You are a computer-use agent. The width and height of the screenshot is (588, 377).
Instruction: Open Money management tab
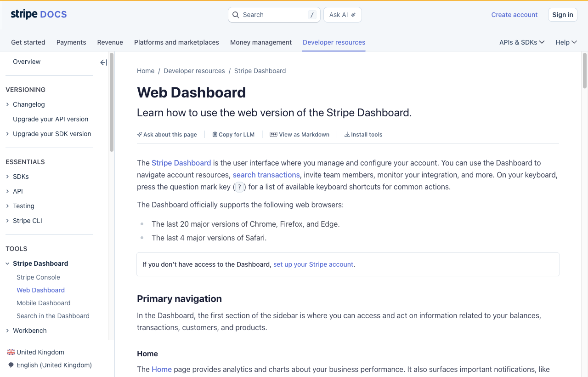261,42
